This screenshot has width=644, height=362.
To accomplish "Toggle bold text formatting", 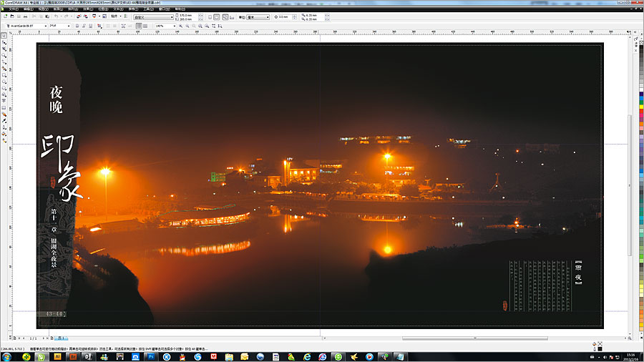I will tap(77, 26).
